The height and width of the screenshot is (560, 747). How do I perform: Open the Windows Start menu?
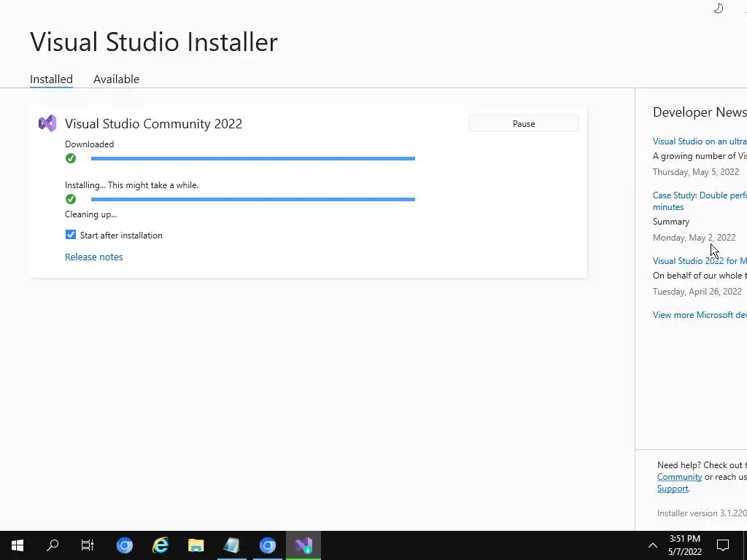coord(18,545)
